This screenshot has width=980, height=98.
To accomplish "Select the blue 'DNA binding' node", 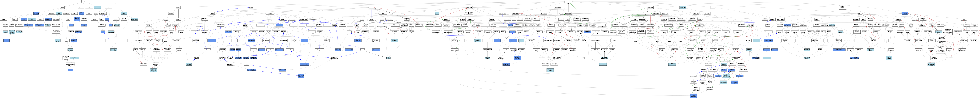I will pyautogui.click(x=71, y=25).
